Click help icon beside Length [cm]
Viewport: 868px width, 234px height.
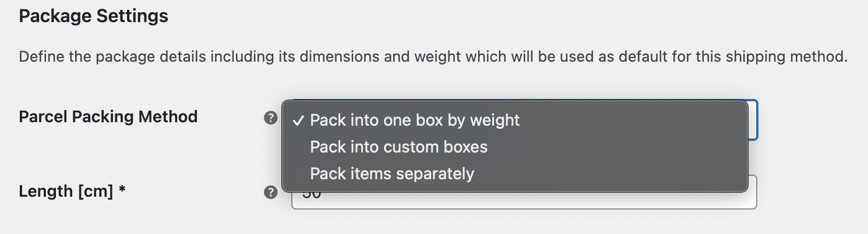coord(270,193)
